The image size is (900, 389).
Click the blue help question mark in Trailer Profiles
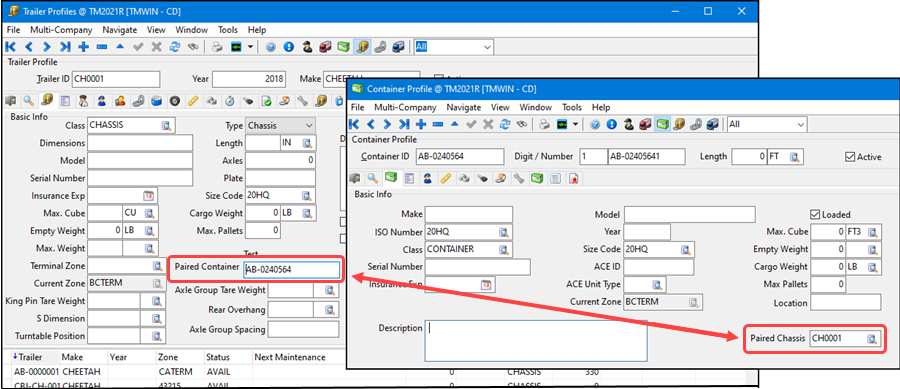271,47
